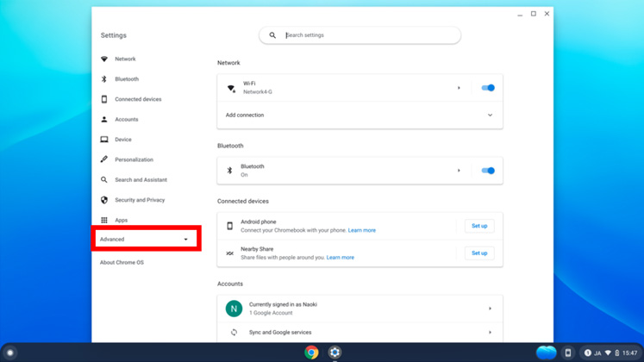This screenshot has width=644, height=362.
Task: Click Set up button for Android phone
Action: [479, 226]
